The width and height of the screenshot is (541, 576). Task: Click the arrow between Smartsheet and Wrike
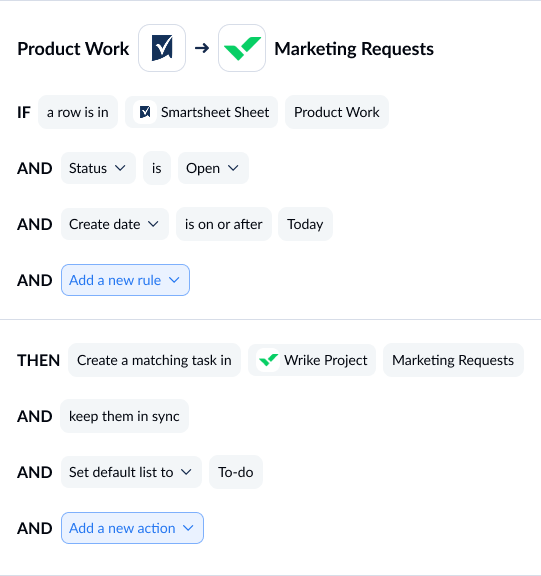click(202, 48)
